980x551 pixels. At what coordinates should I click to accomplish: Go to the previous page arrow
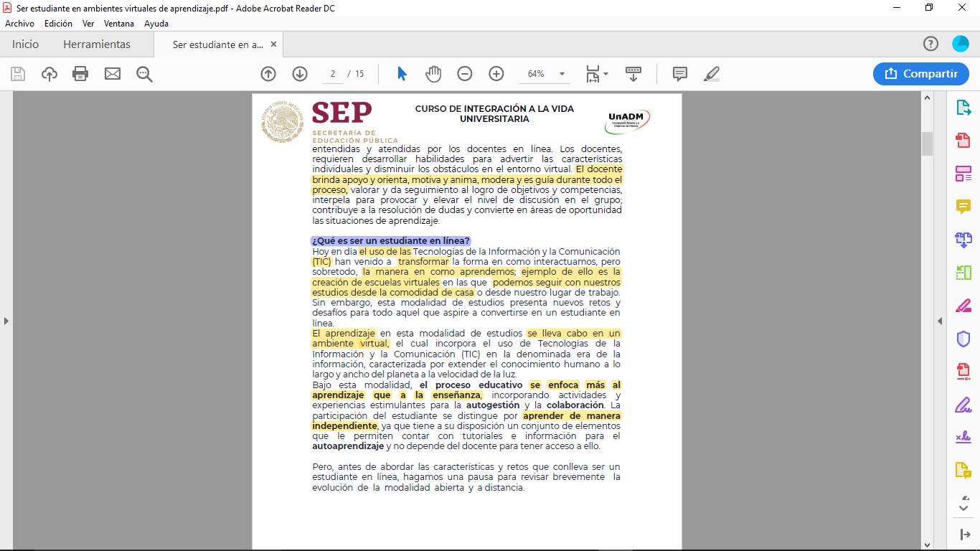click(x=268, y=74)
